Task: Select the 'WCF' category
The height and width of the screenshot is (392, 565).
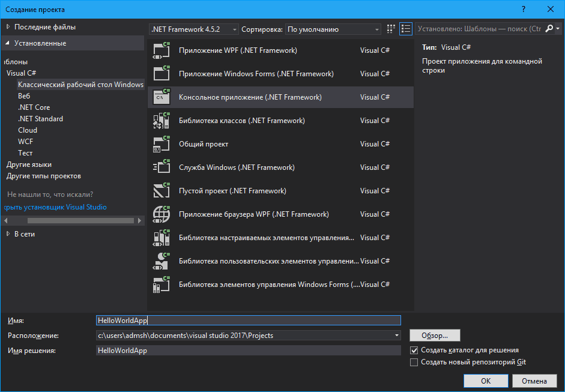Action: point(25,142)
